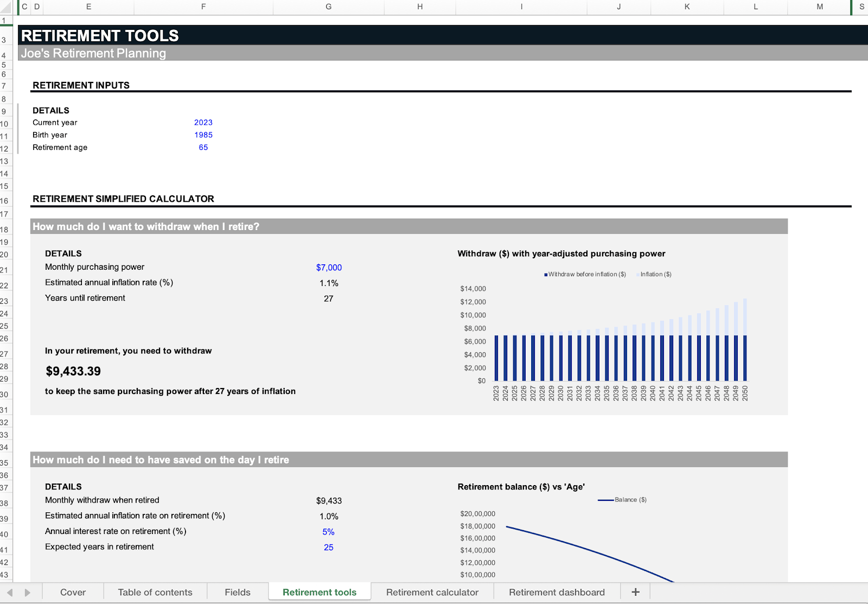Select the column F header
The width and height of the screenshot is (868, 604).
[203, 7]
